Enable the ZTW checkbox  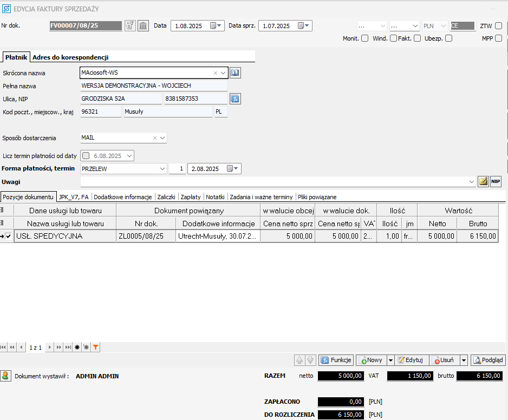(x=498, y=26)
